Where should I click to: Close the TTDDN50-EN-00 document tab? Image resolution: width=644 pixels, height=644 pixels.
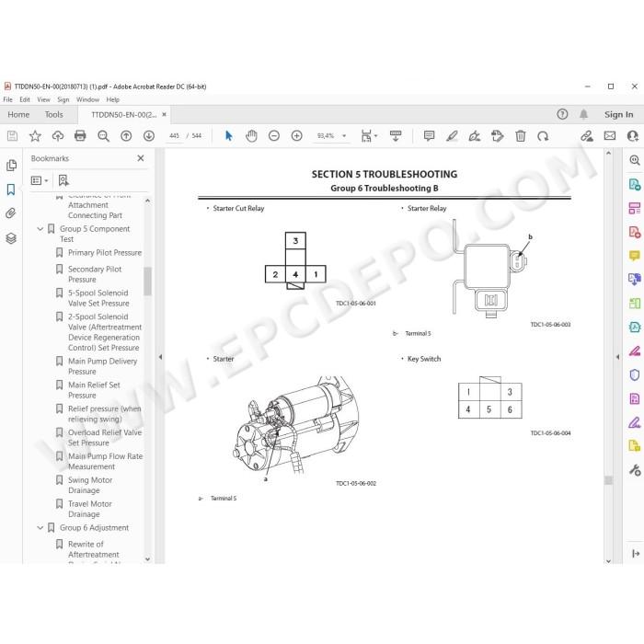(165, 115)
